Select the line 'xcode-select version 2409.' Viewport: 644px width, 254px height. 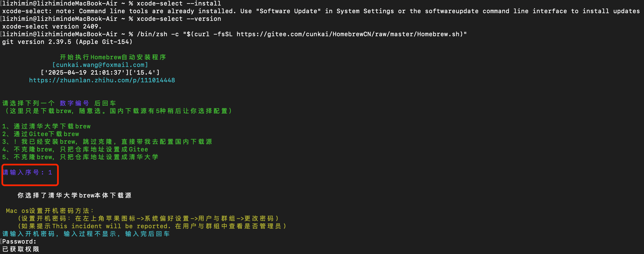[x=52, y=27]
